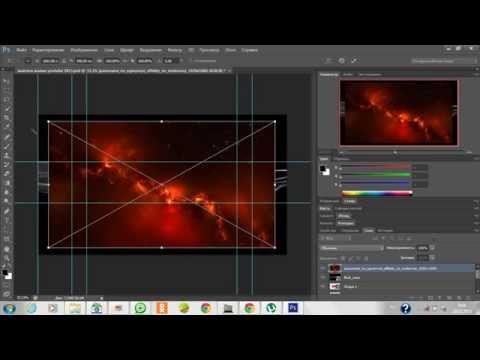This screenshot has height=360, width=480.
Task: Select the Type tool
Action: click(x=6, y=220)
